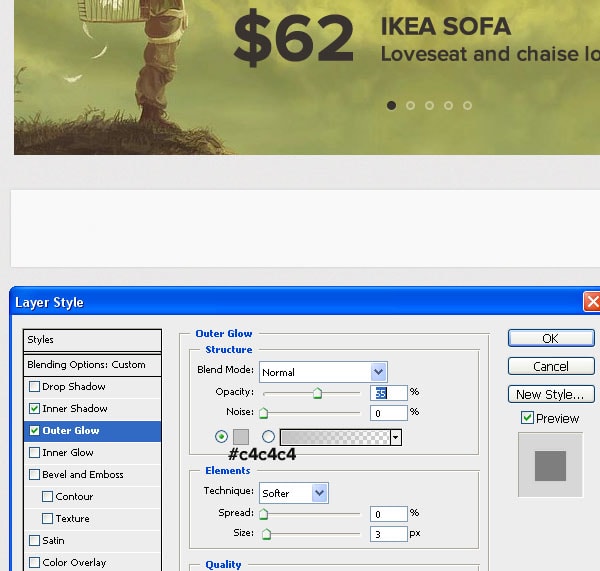Click the Spread value field
The image size is (600, 571).
(x=389, y=514)
